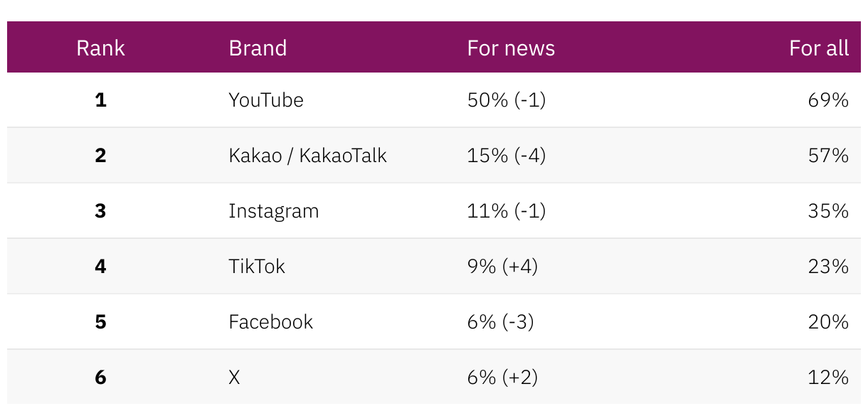Select the Kakao / KakaoTalk brand cell
868x411 pixels.
coord(307,156)
